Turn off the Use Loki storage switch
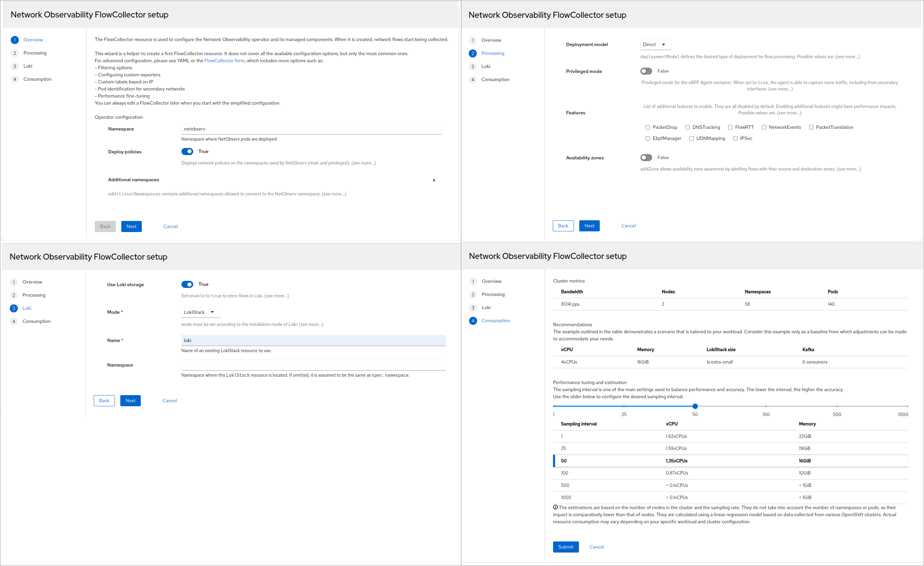This screenshot has height=566, width=924. pyautogui.click(x=187, y=284)
